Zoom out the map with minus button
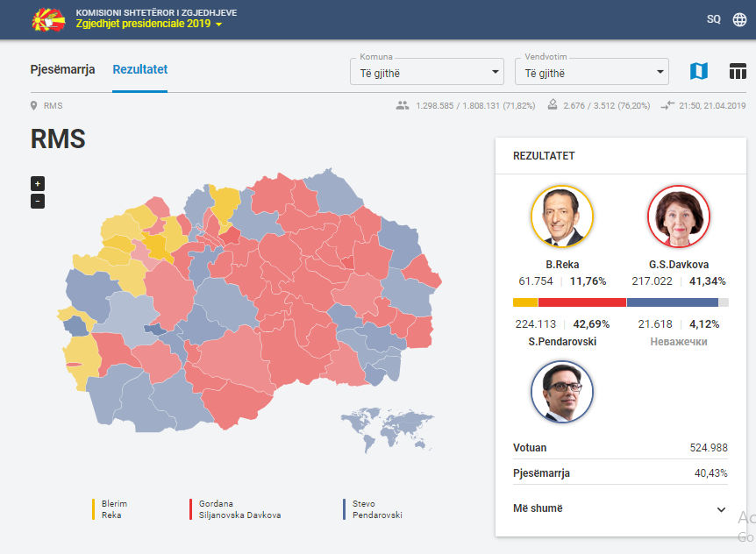Image resolution: width=756 pixels, height=554 pixels. coord(38,201)
